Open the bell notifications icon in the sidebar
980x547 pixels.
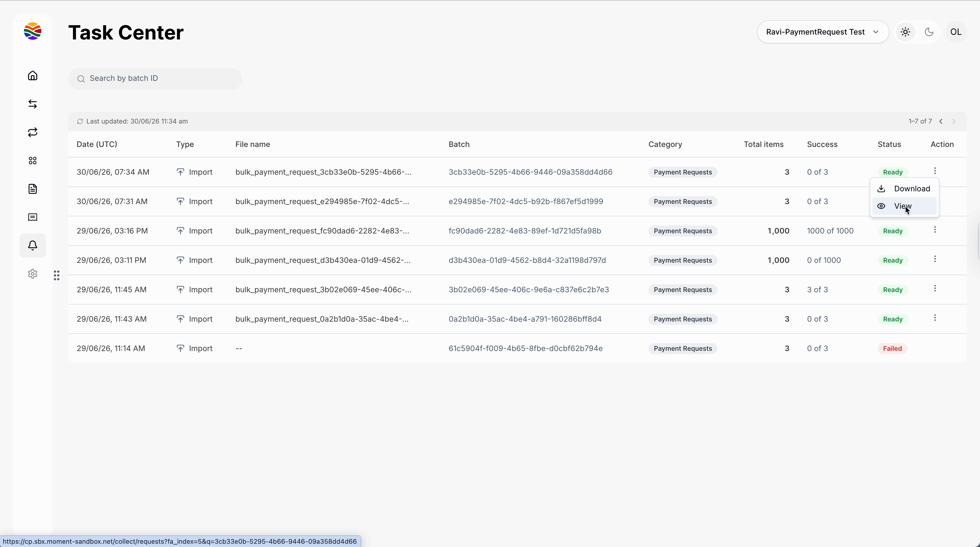pyautogui.click(x=33, y=245)
